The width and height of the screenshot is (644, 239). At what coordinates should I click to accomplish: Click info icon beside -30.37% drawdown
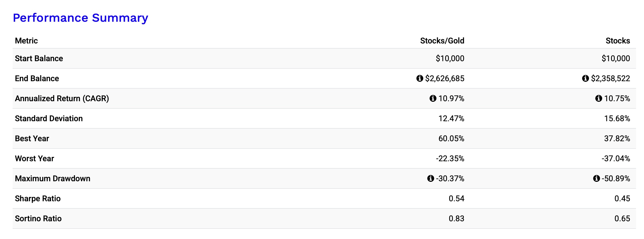[431, 178]
